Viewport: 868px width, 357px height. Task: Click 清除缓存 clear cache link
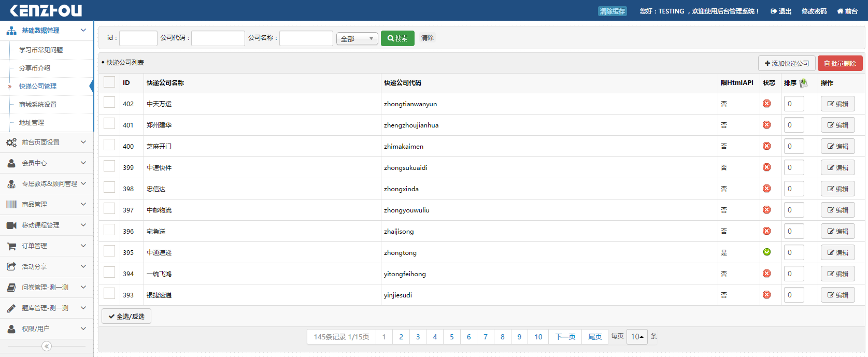tap(613, 11)
